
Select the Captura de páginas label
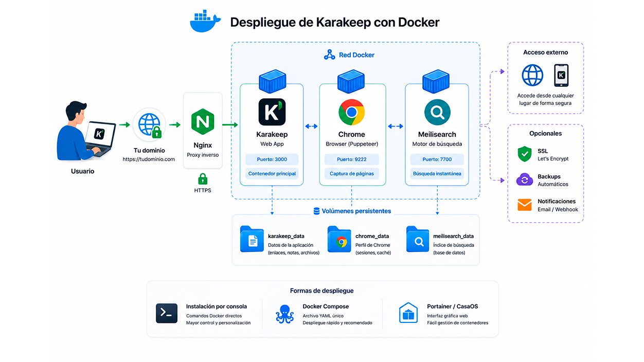coord(352,174)
